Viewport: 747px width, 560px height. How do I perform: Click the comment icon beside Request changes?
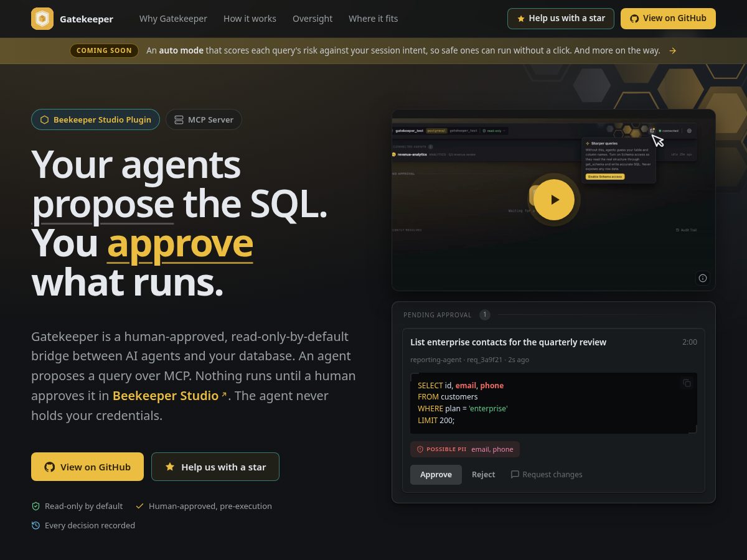tap(515, 474)
